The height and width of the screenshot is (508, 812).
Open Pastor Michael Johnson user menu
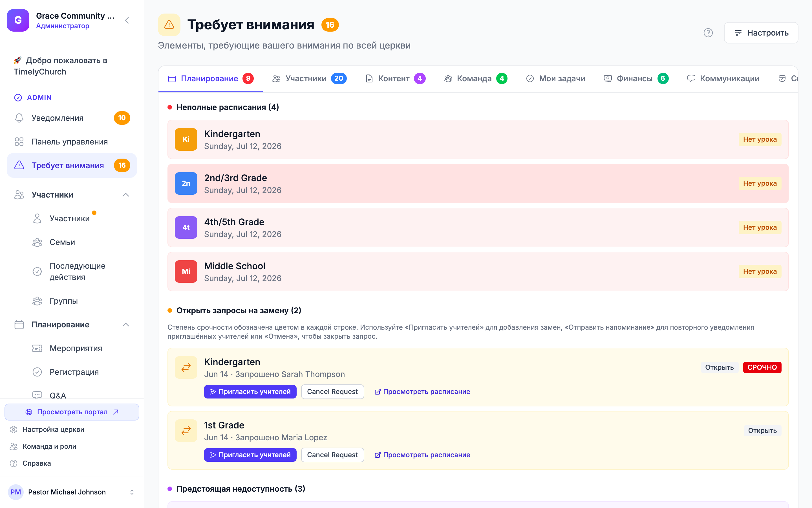[72, 492]
